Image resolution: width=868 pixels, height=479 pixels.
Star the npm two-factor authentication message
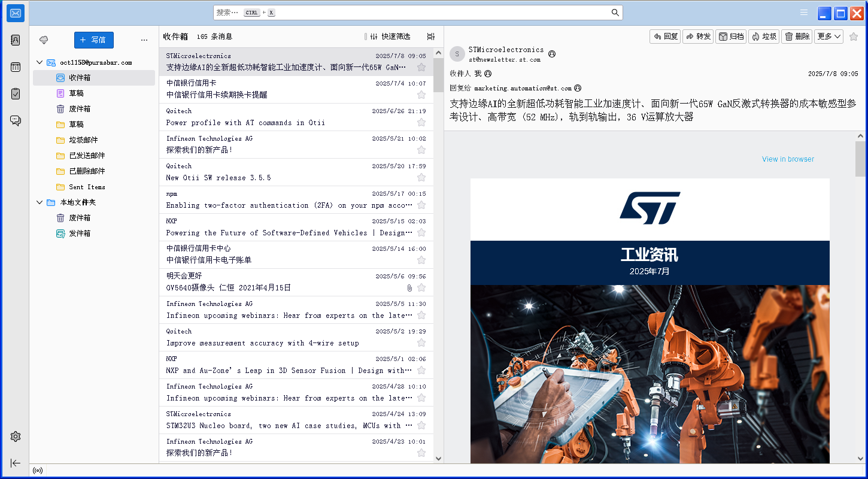click(x=421, y=205)
